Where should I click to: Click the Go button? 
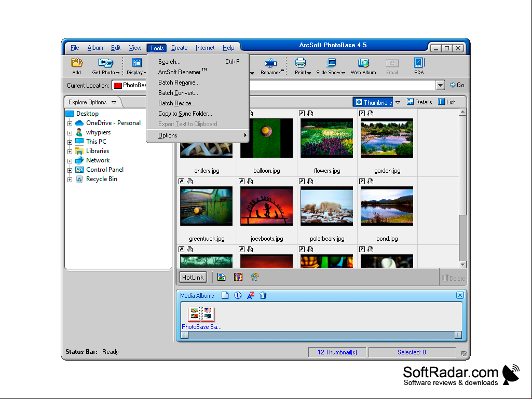click(x=457, y=85)
